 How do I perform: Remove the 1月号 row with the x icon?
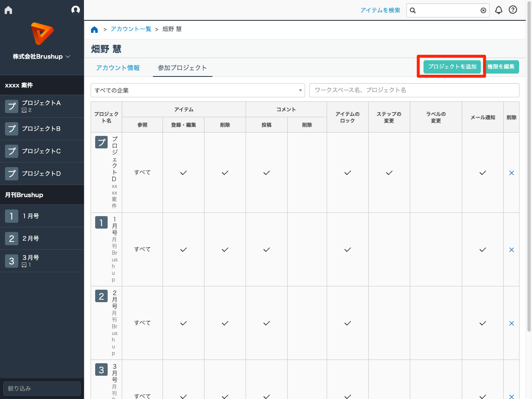[512, 250]
